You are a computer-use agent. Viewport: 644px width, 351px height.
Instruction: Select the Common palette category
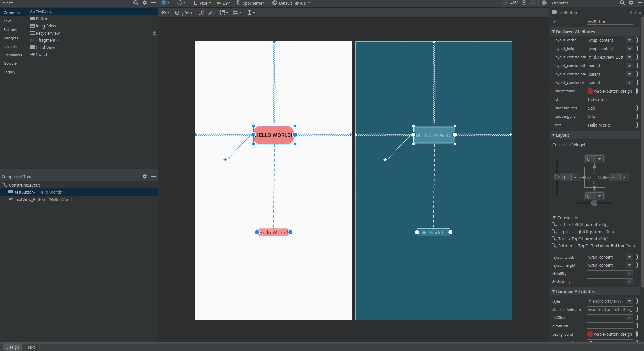pyautogui.click(x=12, y=13)
